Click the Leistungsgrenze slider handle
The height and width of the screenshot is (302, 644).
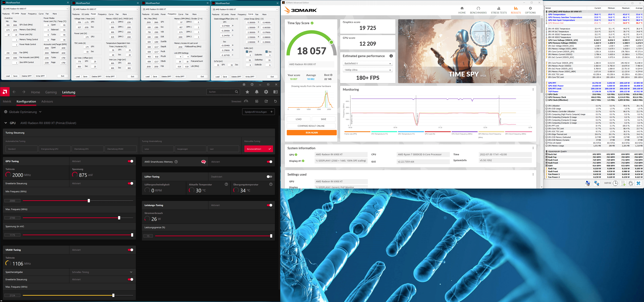(x=271, y=236)
